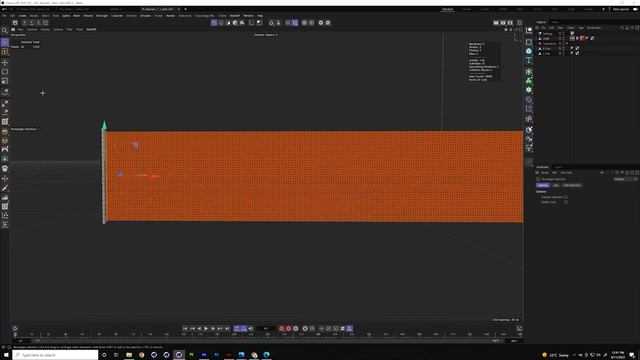
Task: Click the coordinate system icon next to Z axis
Action: click(46, 23)
